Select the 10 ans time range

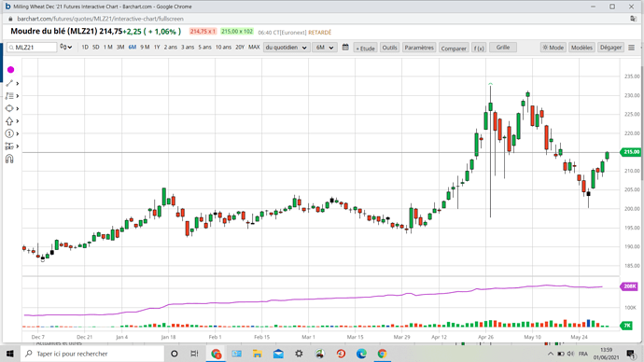(223, 48)
